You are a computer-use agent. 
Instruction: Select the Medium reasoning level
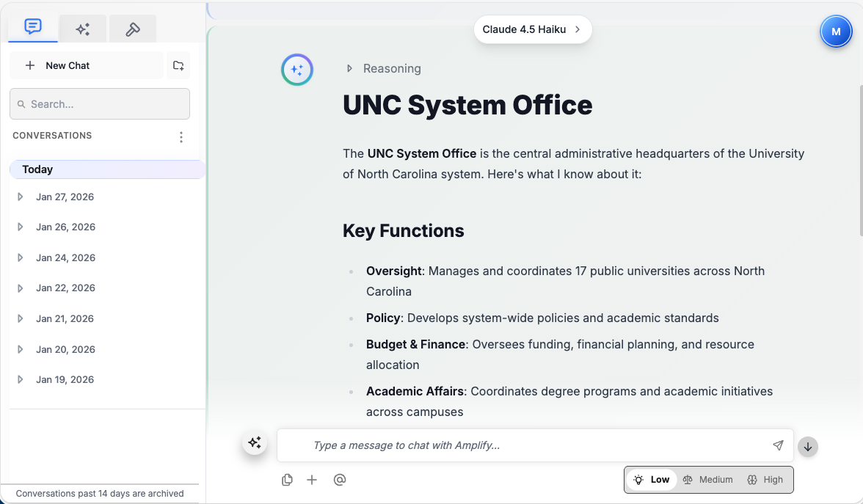point(707,480)
